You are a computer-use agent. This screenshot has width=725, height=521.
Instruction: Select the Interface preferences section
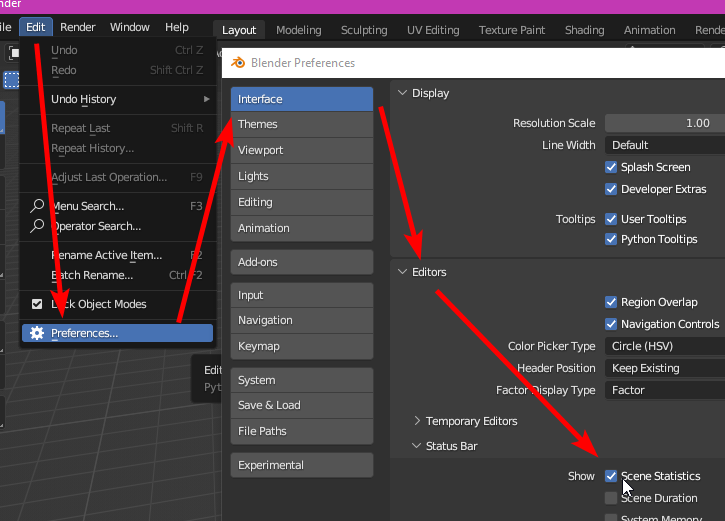(x=302, y=99)
